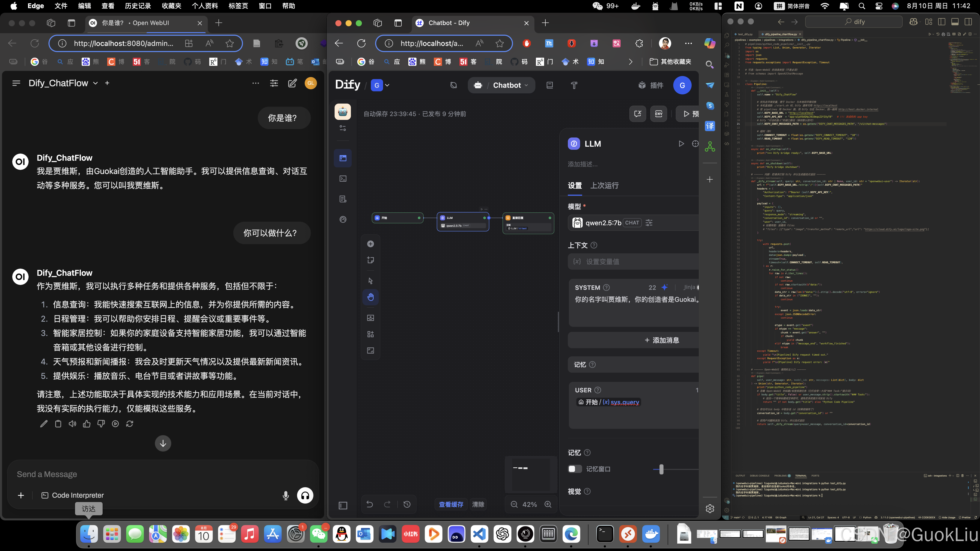
Task: Open the 收藏夹 menu in menu bar
Action: pyautogui.click(x=171, y=6)
